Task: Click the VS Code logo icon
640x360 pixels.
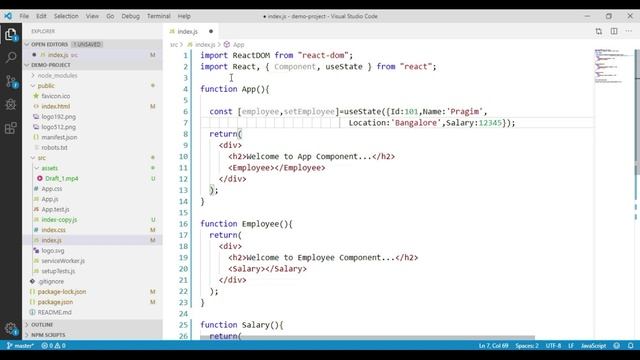Action: click(8, 16)
